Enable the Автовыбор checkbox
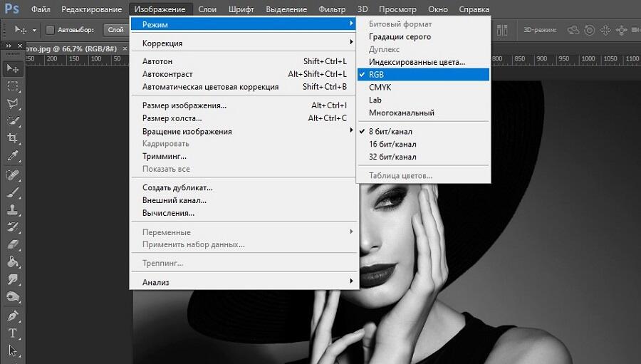 pos(50,30)
